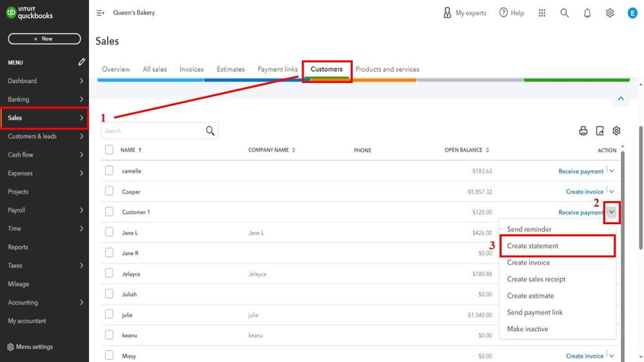Click Create invoice for Missy
The height and width of the screenshot is (362, 644).
(x=585, y=356)
